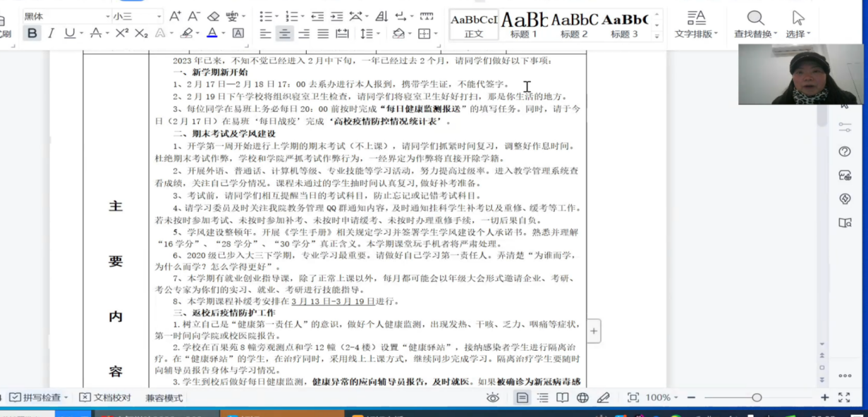Switch to reading view book icon
Screen dimensions: 868x417
pyautogui.click(x=562, y=397)
